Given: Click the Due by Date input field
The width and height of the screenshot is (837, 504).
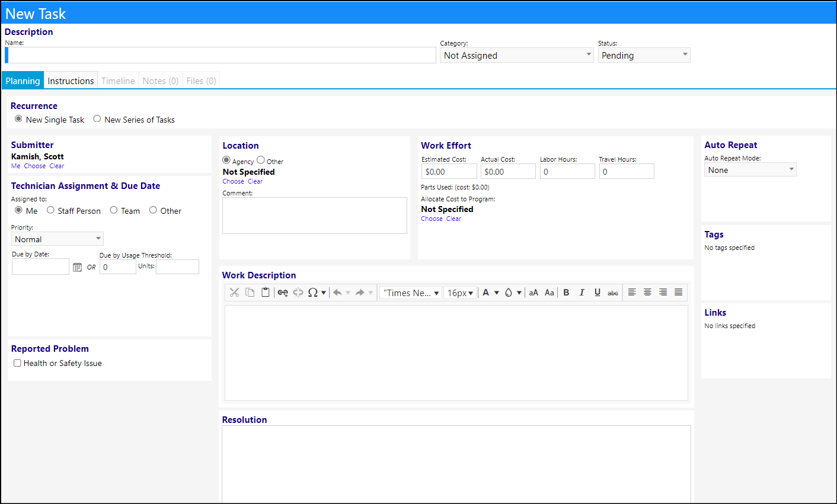Looking at the screenshot, I should [x=40, y=267].
